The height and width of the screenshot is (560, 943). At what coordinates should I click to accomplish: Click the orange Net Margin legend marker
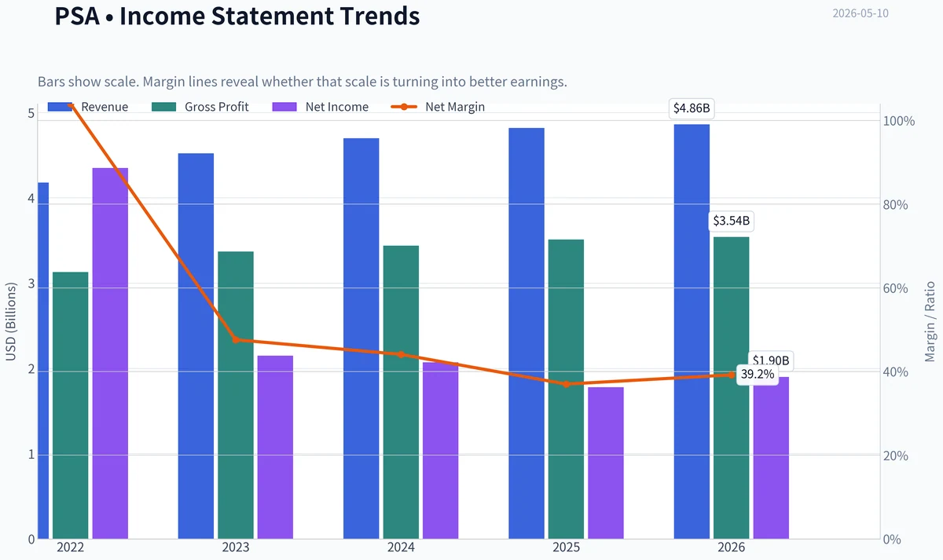point(404,107)
